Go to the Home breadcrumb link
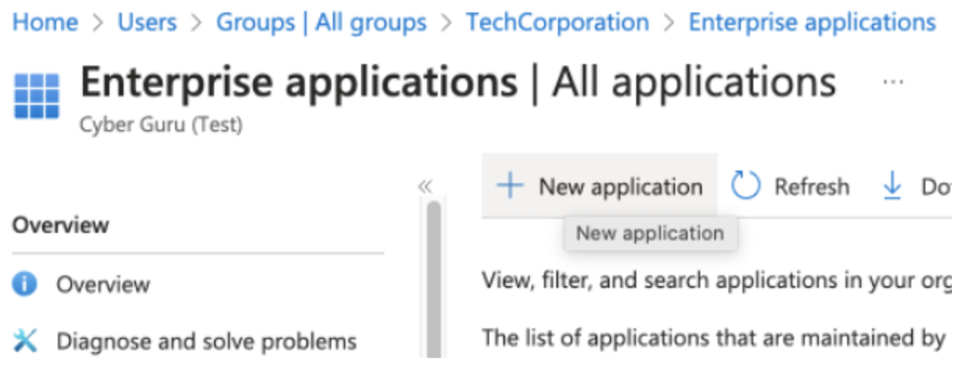This screenshot has width=980, height=380. (x=45, y=22)
